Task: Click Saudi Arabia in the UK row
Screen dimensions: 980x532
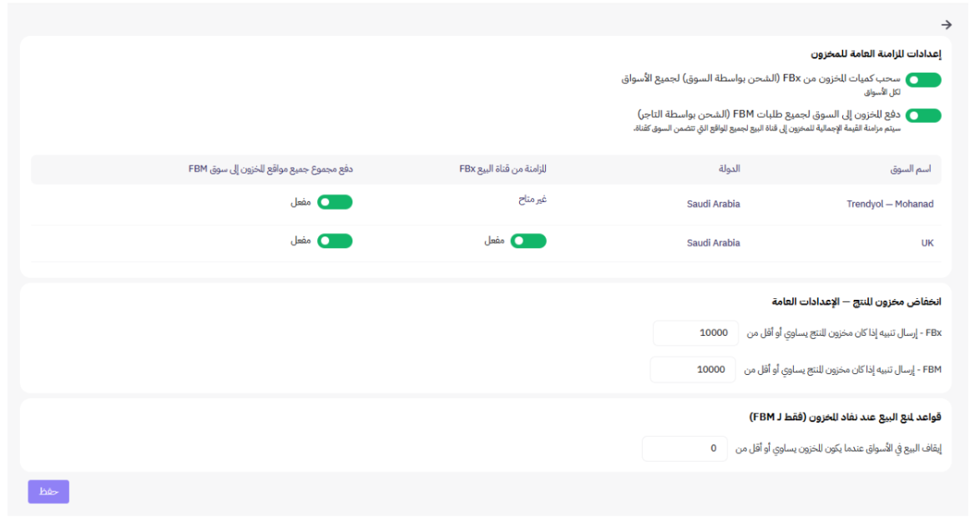Action: pos(713,243)
